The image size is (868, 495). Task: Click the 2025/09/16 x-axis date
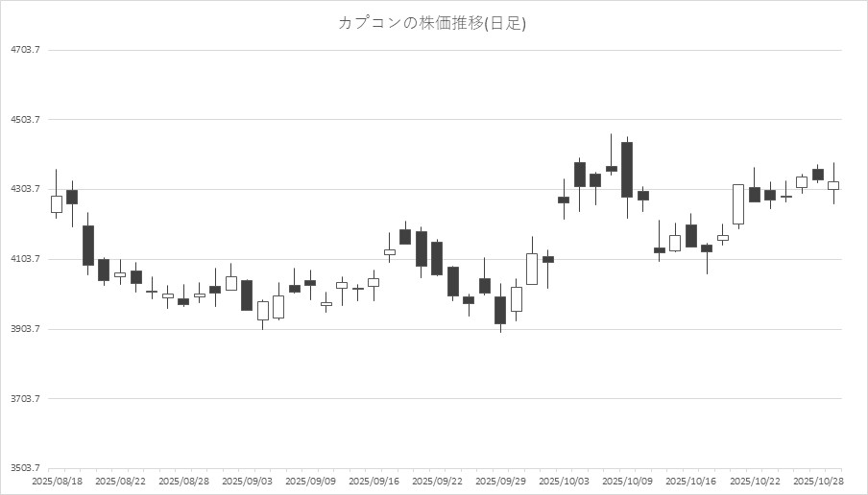tap(374, 481)
